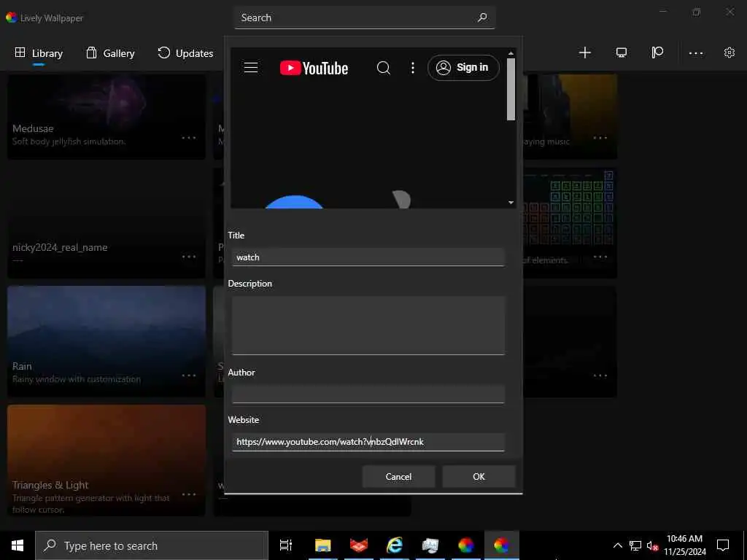Click the YouTube logo in preview
This screenshot has height=560, width=747.
[x=314, y=68]
